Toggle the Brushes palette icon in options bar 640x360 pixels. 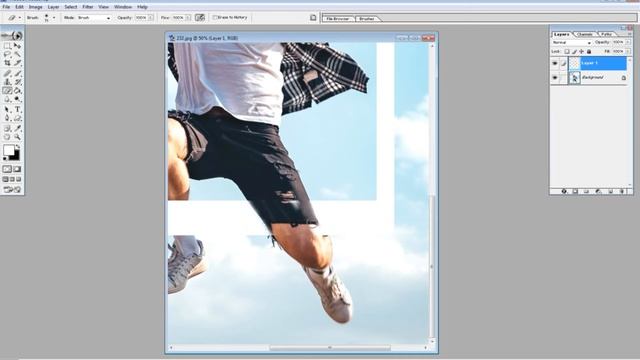tap(313, 18)
